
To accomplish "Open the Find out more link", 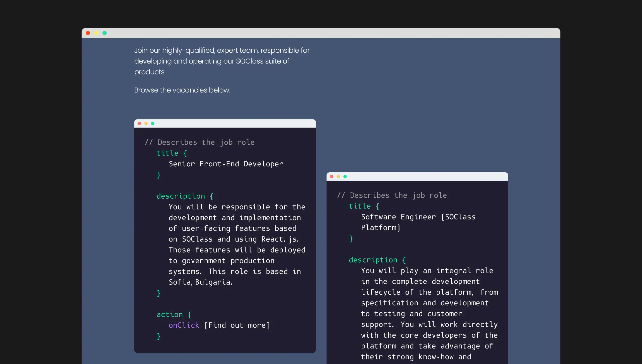I will 237,325.
